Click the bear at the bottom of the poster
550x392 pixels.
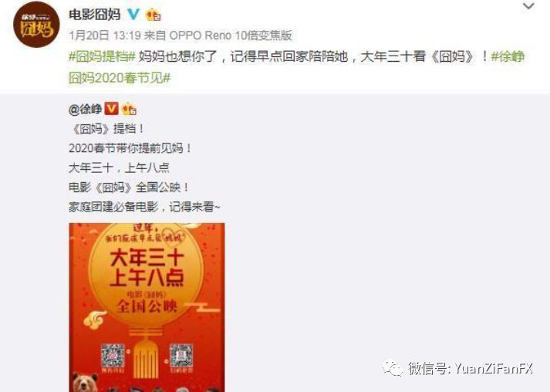[83, 382]
